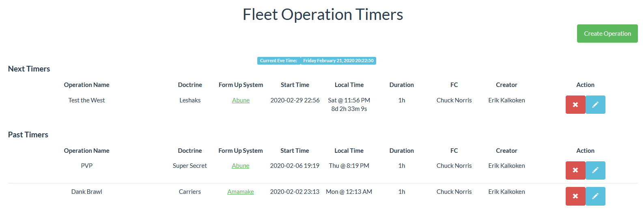
Task: Click the Past Timers heading
Action: 28,135
